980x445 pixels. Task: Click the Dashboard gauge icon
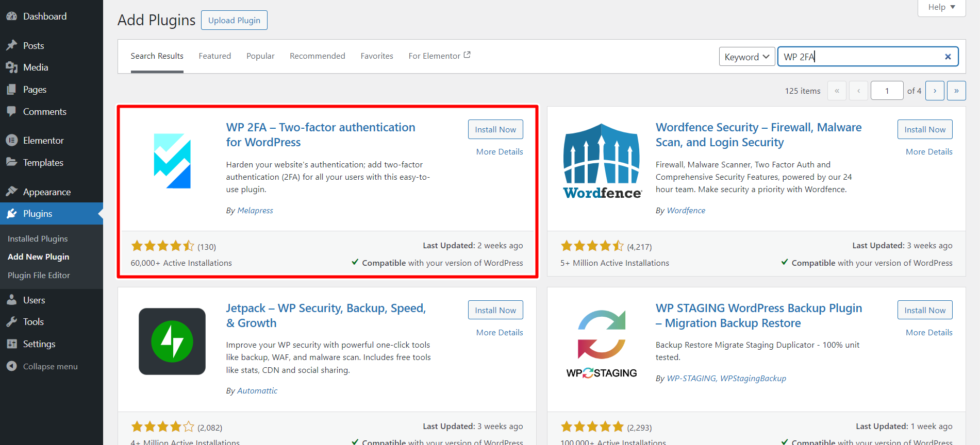11,16
